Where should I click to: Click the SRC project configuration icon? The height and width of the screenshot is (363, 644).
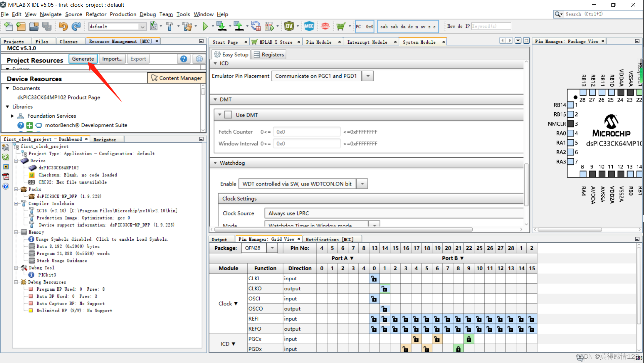[154, 26]
